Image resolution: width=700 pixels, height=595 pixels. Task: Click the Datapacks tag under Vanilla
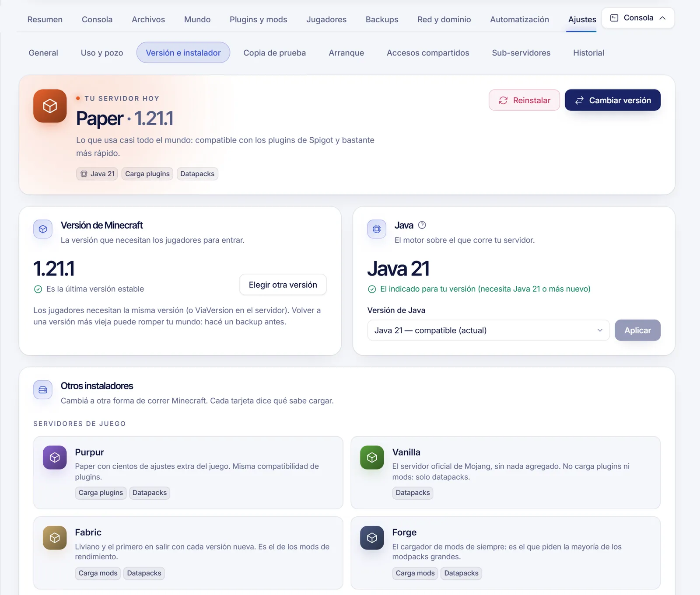413,493
